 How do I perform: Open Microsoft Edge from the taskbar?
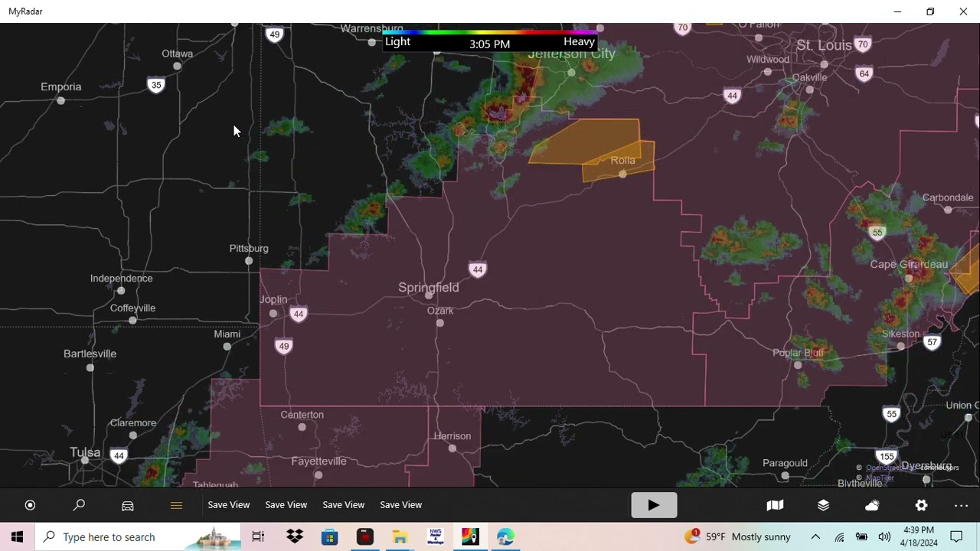click(505, 537)
